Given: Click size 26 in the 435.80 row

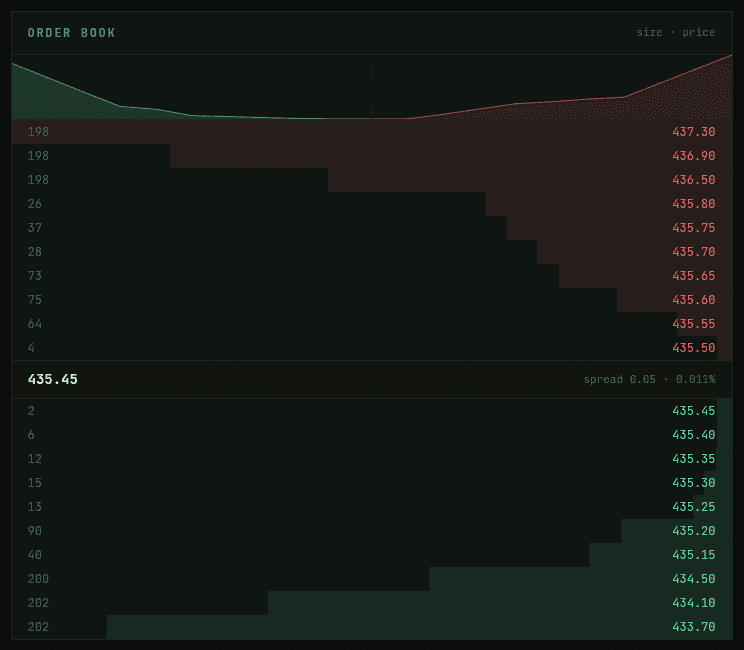Looking at the screenshot, I should coord(35,204).
